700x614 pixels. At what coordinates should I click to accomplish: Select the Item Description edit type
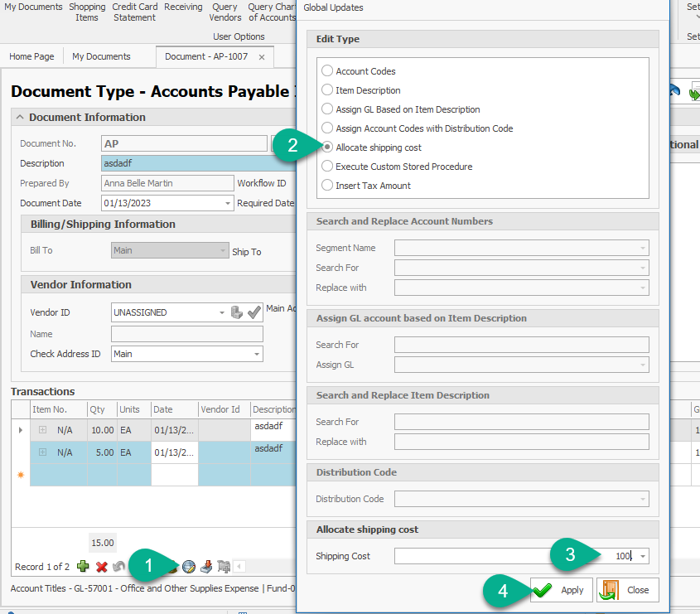(x=327, y=90)
